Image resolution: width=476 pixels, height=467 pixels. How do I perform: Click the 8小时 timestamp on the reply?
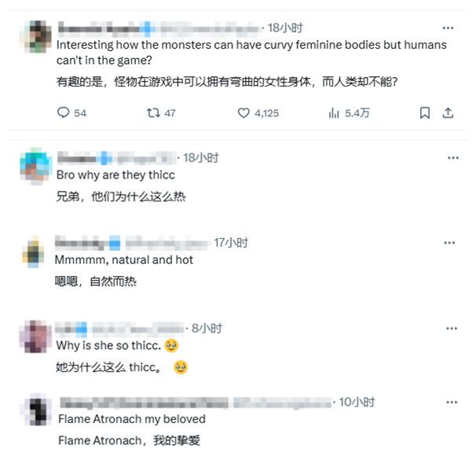(207, 328)
